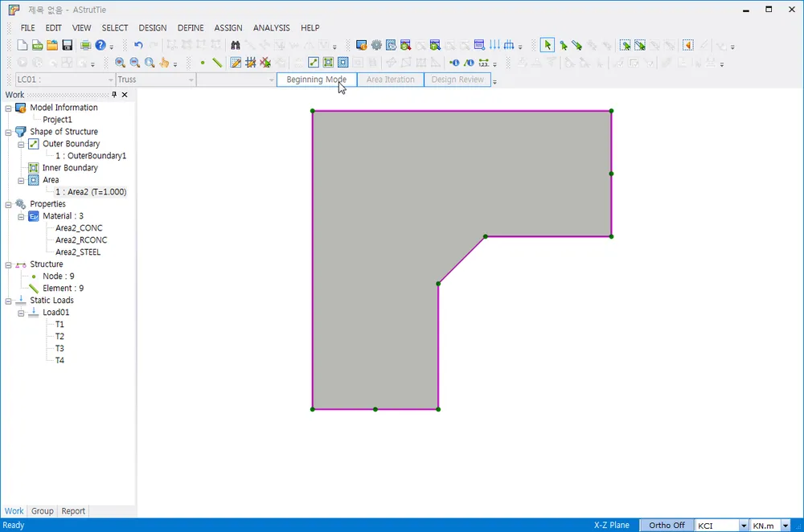The image size is (804, 532).
Task: Open the FILE menu
Action: click(27, 27)
